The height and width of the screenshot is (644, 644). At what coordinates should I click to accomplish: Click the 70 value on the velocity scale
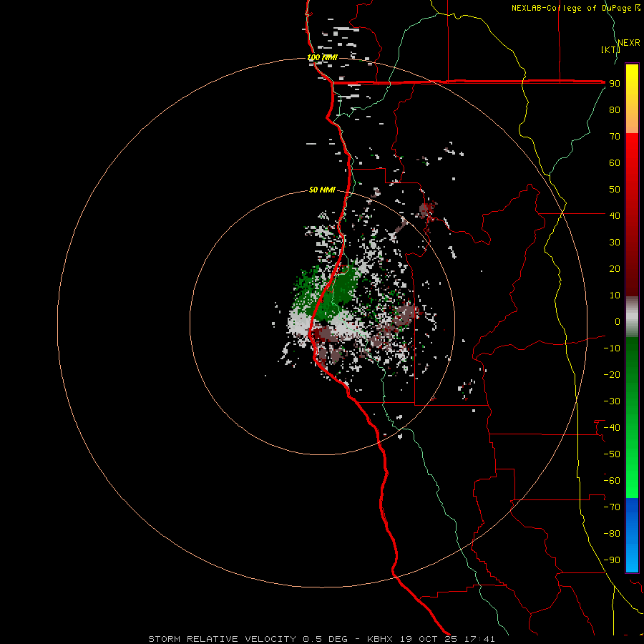pos(615,137)
